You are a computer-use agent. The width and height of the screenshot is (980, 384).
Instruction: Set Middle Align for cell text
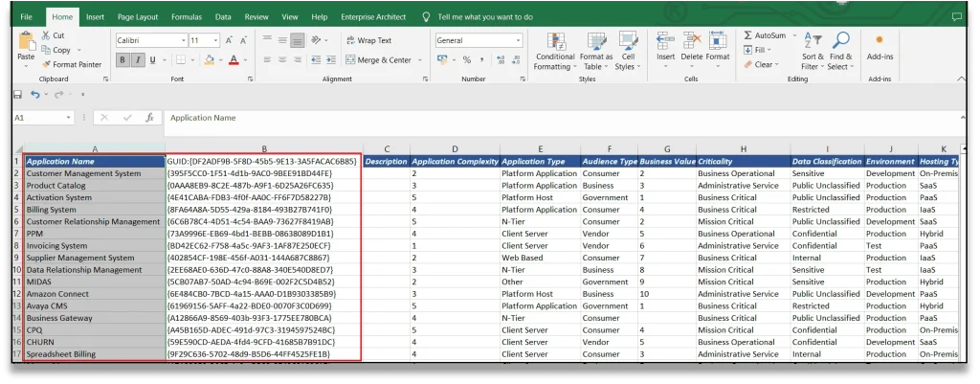point(283,40)
